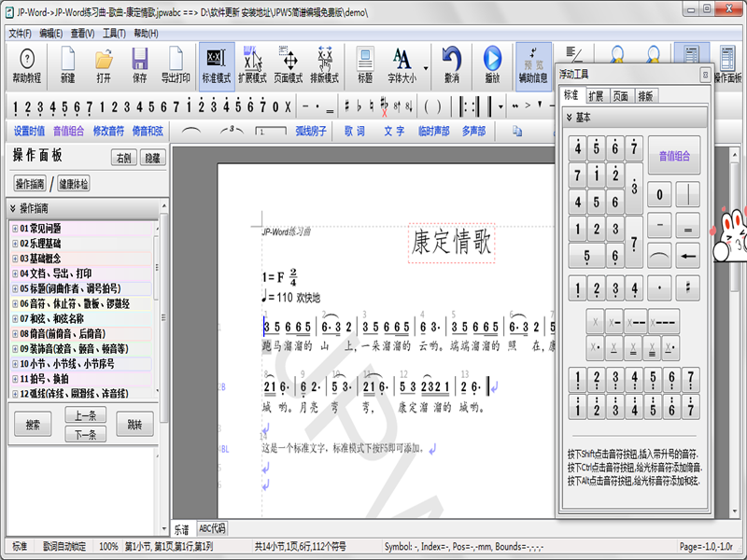Screen dimensions: 747x560
Task: Expand the 10 小节、小节线、小节序号 node
Action: click(15, 364)
